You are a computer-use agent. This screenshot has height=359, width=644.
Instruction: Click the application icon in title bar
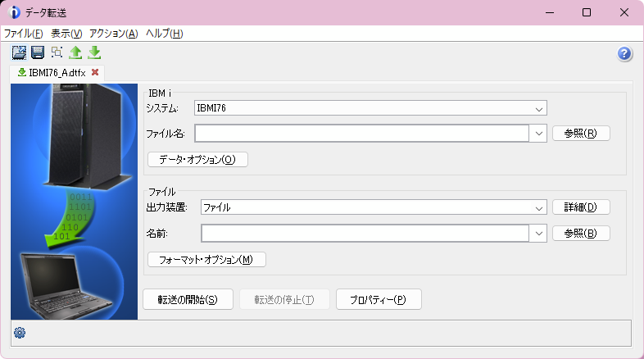tap(14, 12)
